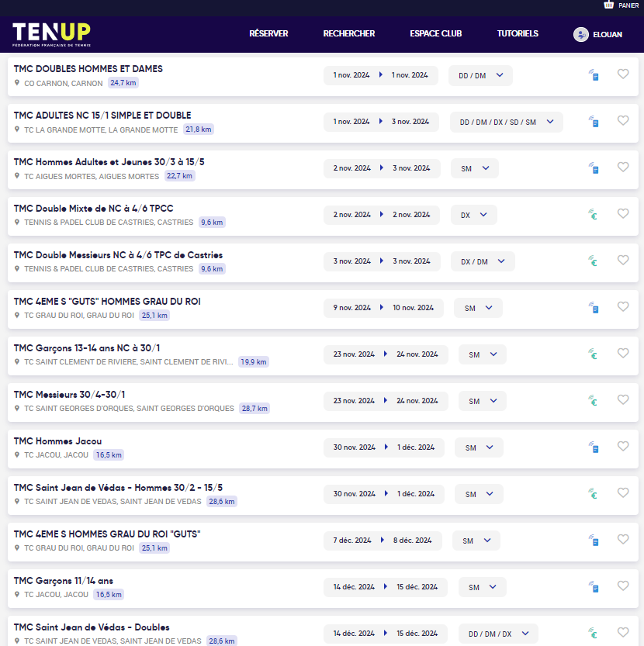Favorite TMC Doubles Hommes et Dames with the heart

coord(623,74)
